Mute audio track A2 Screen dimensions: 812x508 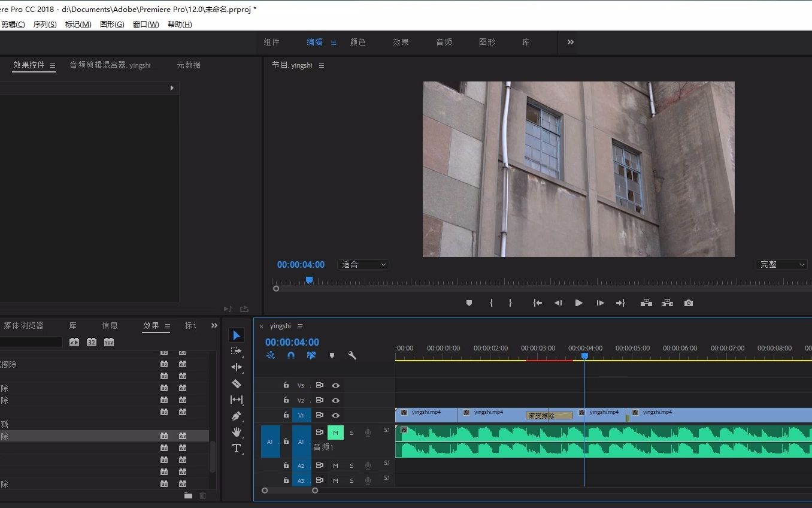coord(335,465)
